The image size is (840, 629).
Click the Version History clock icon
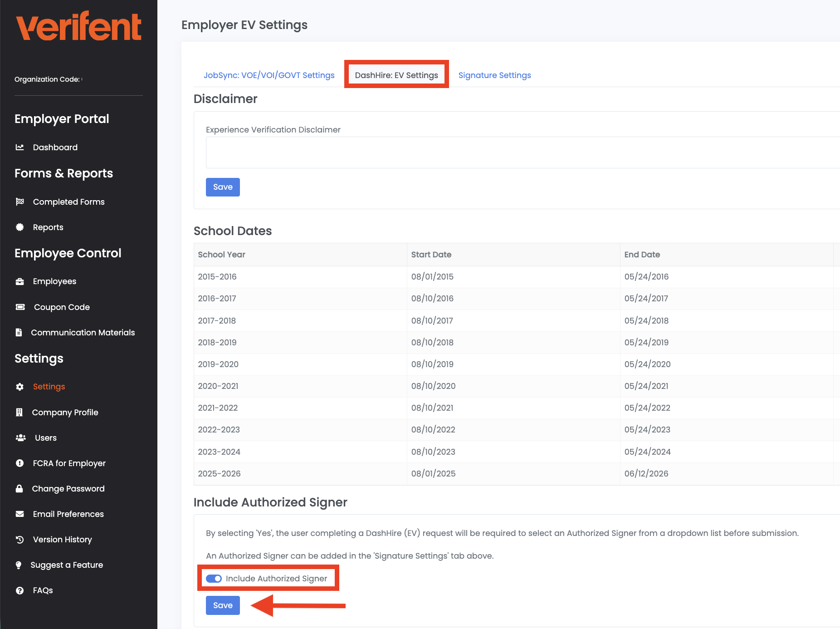[20, 539]
